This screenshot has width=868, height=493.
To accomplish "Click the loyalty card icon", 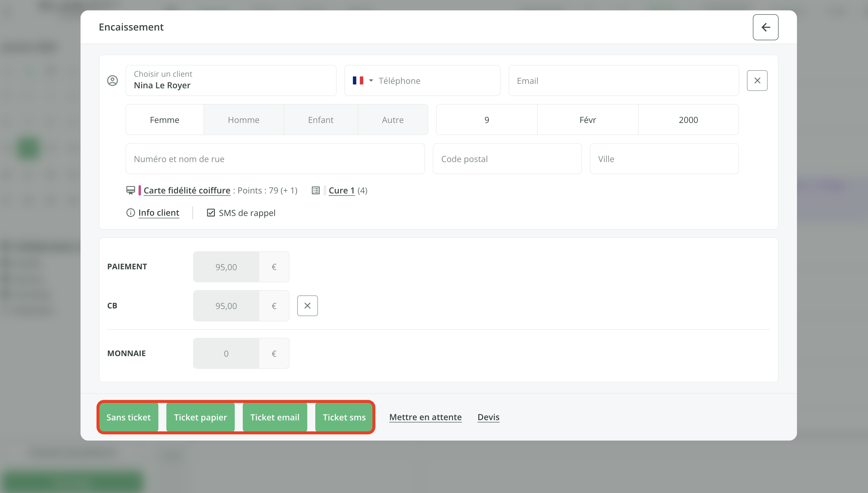I will (x=131, y=190).
